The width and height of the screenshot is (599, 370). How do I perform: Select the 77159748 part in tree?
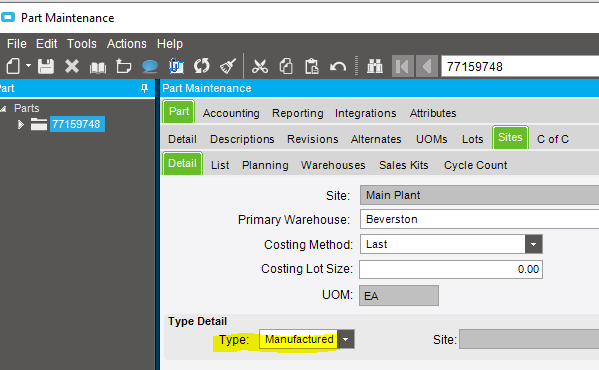pos(76,124)
